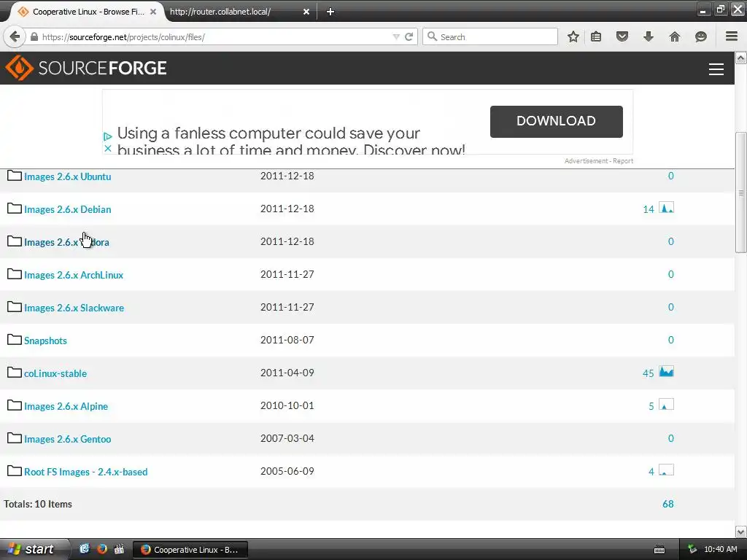The image size is (747, 560).
Task: Click the folder icon beside Snapshots
Action: (15, 340)
